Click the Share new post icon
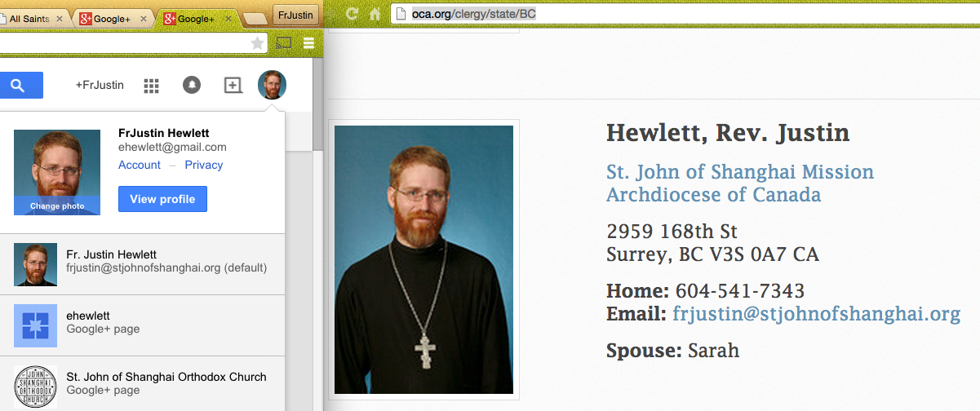 (x=233, y=85)
